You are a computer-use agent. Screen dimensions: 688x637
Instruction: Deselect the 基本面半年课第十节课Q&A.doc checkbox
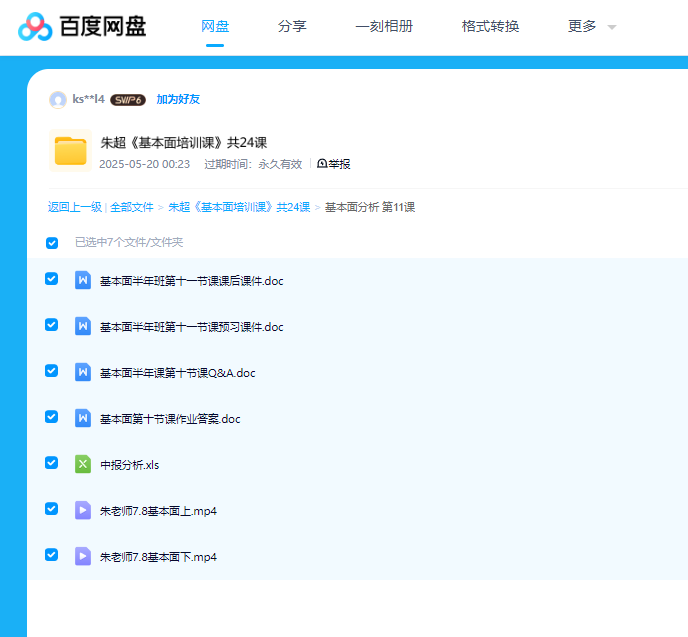click(x=52, y=371)
